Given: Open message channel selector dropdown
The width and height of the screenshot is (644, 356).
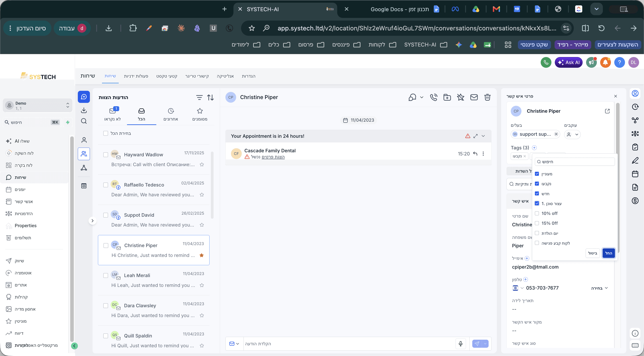Looking at the screenshot, I should point(234,344).
